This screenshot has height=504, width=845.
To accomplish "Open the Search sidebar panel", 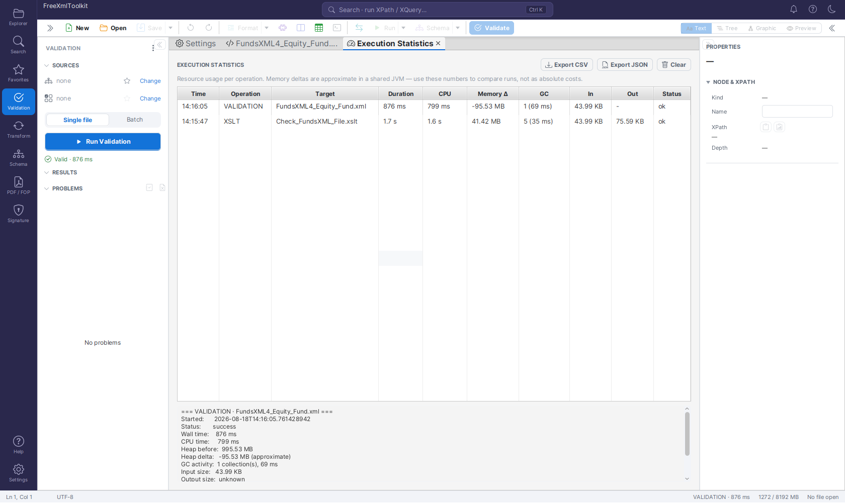I will (18, 45).
